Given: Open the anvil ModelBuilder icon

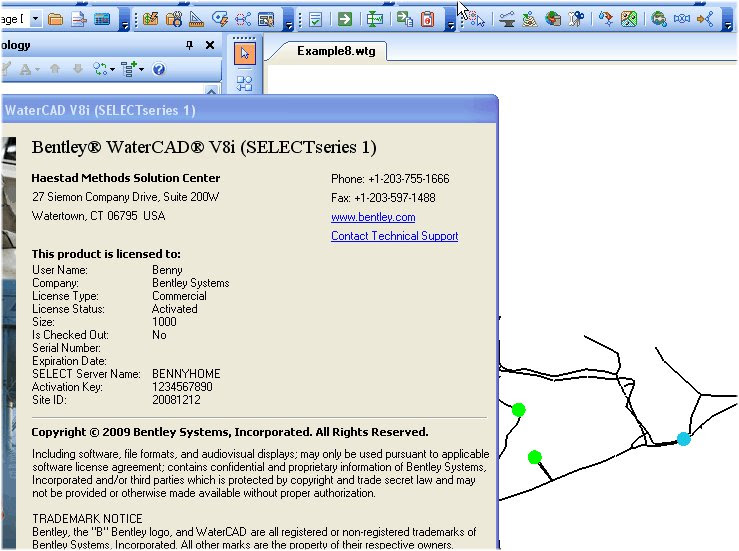Looking at the screenshot, I should pos(507,19).
